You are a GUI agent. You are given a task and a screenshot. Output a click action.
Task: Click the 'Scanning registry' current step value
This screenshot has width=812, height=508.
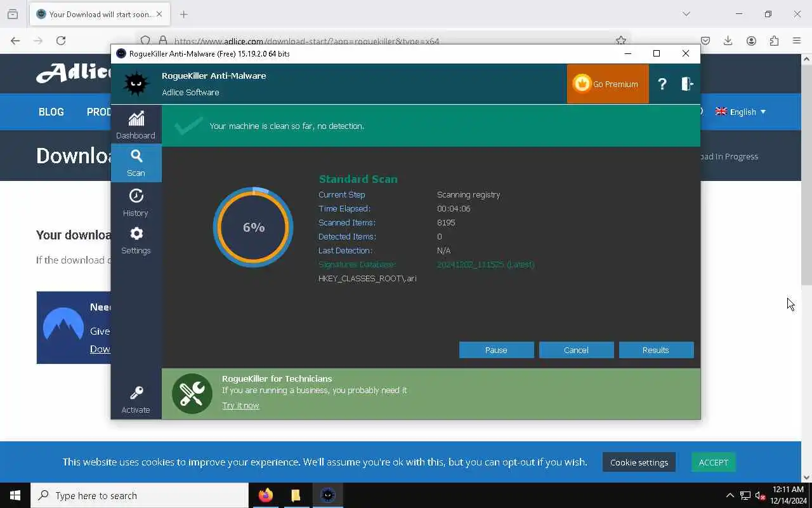468,194
